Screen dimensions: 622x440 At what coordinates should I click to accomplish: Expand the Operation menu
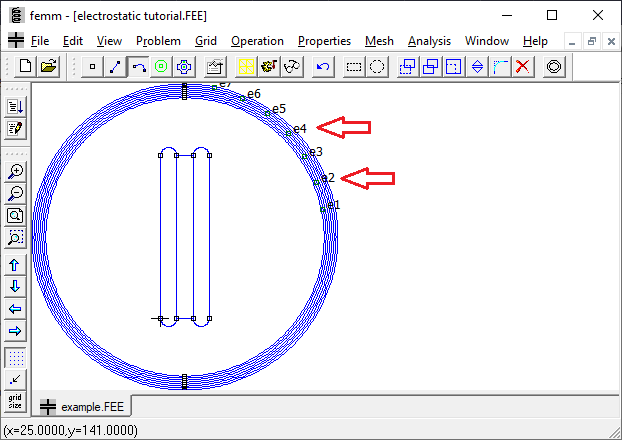(x=257, y=41)
